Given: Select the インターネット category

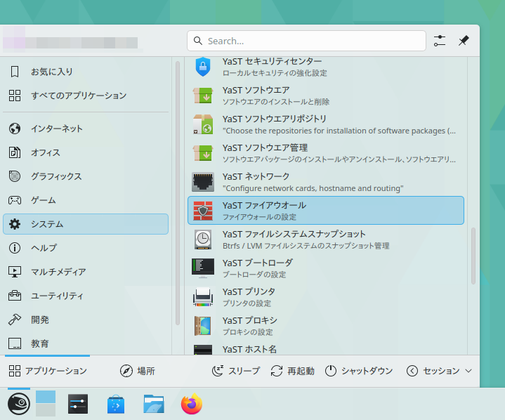Looking at the screenshot, I should pyautogui.click(x=56, y=129).
